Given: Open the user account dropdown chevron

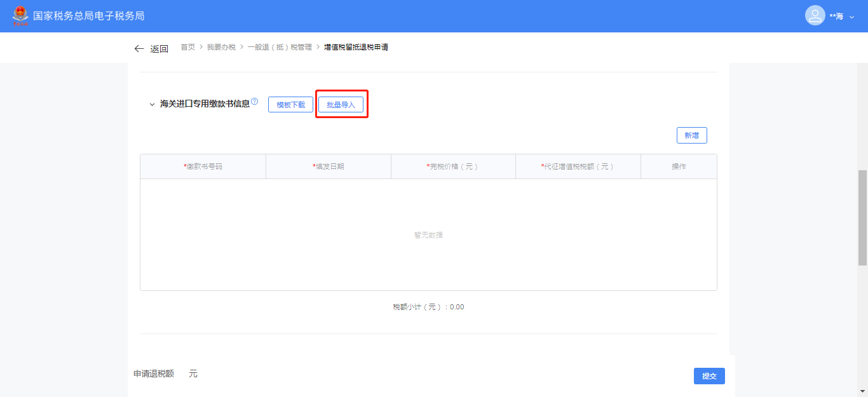Looking at the screenshot, I should [852, 17].
